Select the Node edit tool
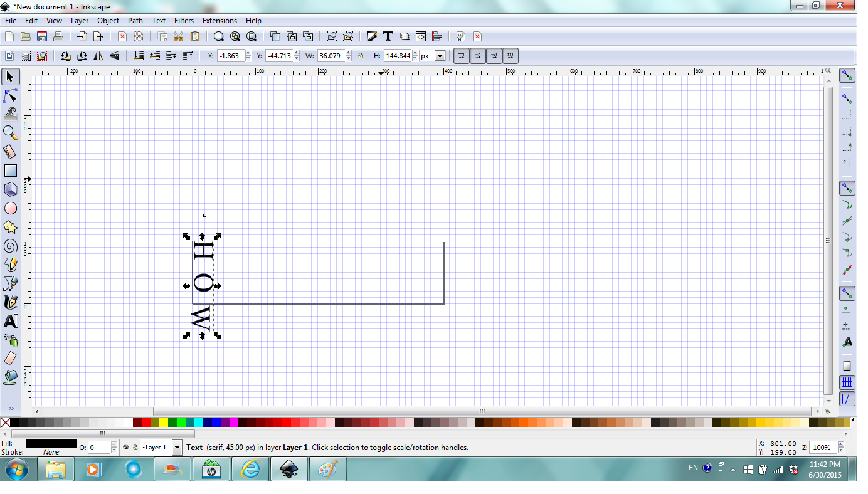 (x=11, y=95)
